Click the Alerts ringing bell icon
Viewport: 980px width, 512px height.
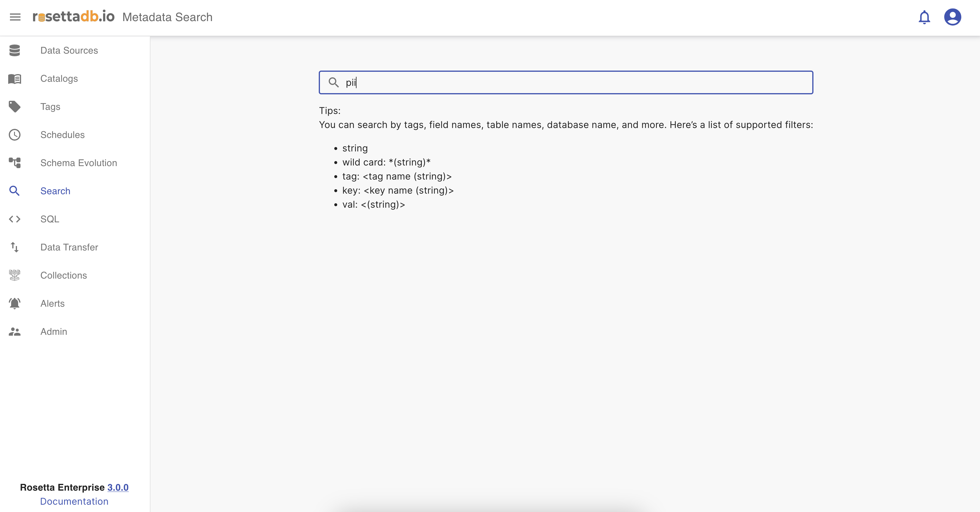(14, 303)
